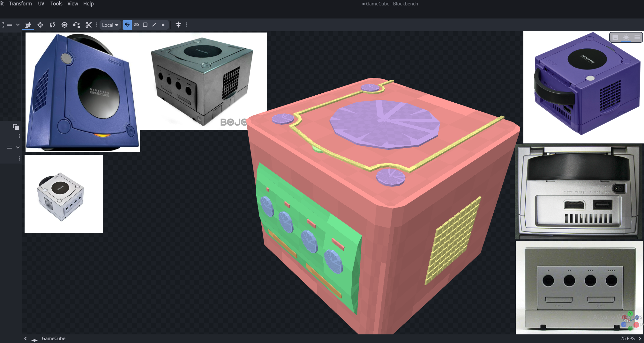Select the Vertex Snap tool
The height and width of the screenshot is (343, 644).
tap(77, 25)
